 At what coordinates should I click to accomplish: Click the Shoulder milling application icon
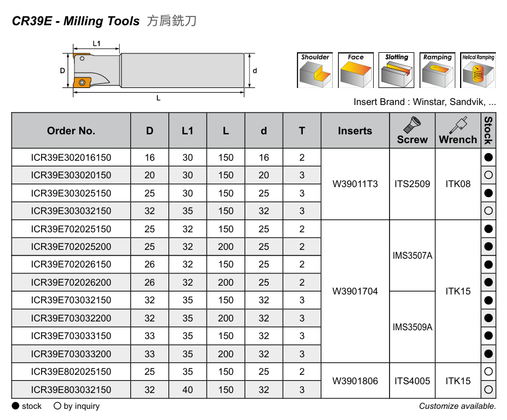pyautogui.click(x=315, y=70)
